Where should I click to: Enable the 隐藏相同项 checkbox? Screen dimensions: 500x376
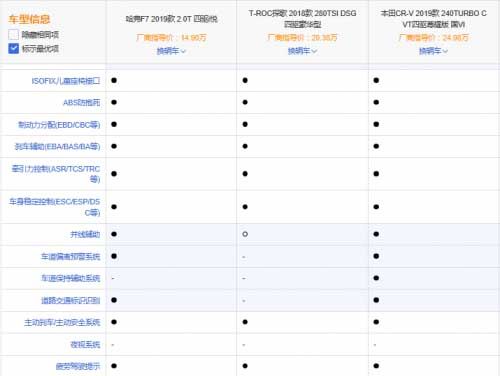pos(13,35)
